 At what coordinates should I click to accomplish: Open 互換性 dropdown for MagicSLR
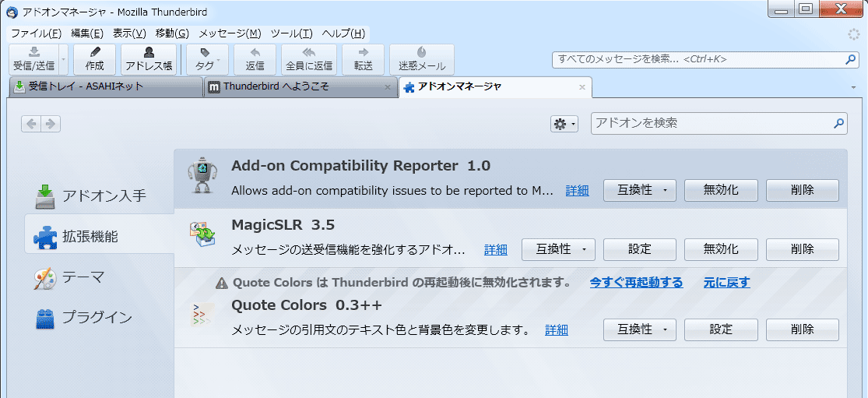[x=558, y=250]
